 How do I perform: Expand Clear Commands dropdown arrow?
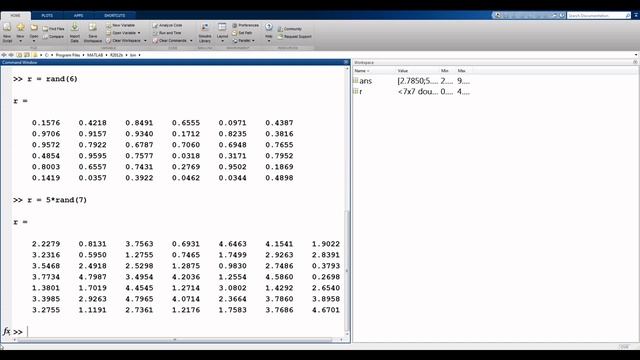click(191, 41)
